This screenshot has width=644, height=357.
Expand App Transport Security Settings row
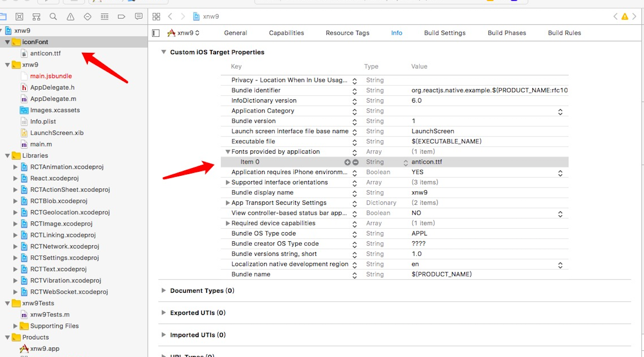pos(228,203)
